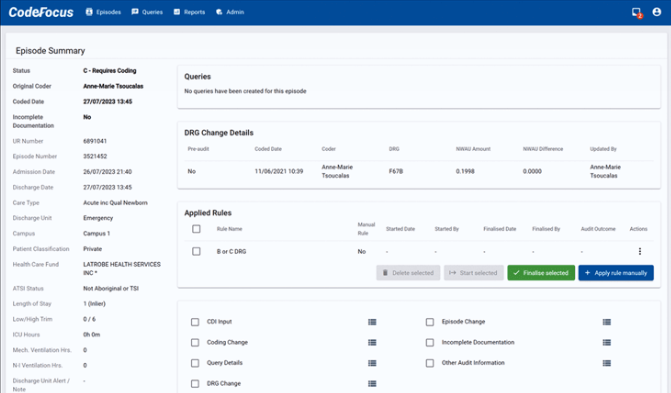Open the notifications icon with red badge
The image size is (671, 393).
click(x=637, y=12)
